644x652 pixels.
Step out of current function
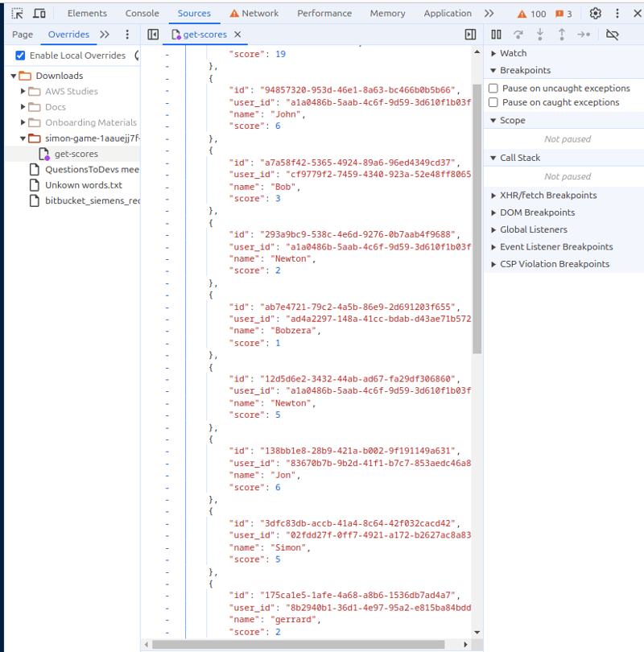point(562,35)
